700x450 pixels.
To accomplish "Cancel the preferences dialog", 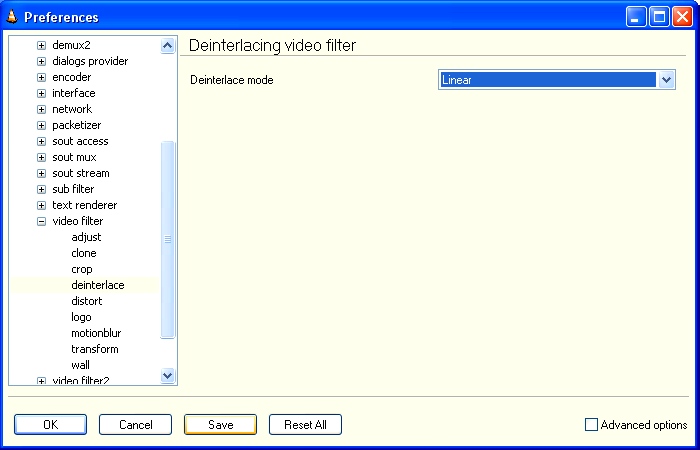I will pyautogui.click(x=135, y=425).
